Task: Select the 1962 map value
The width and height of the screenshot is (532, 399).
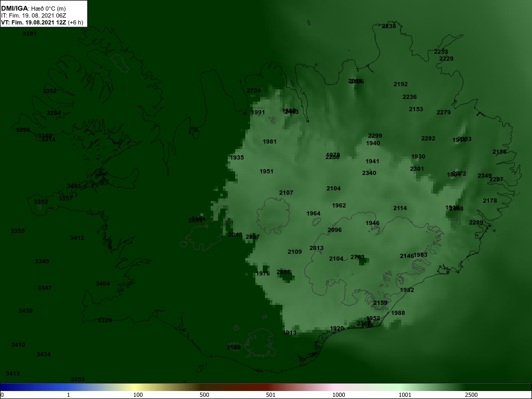Action: (x=338, y=205)
